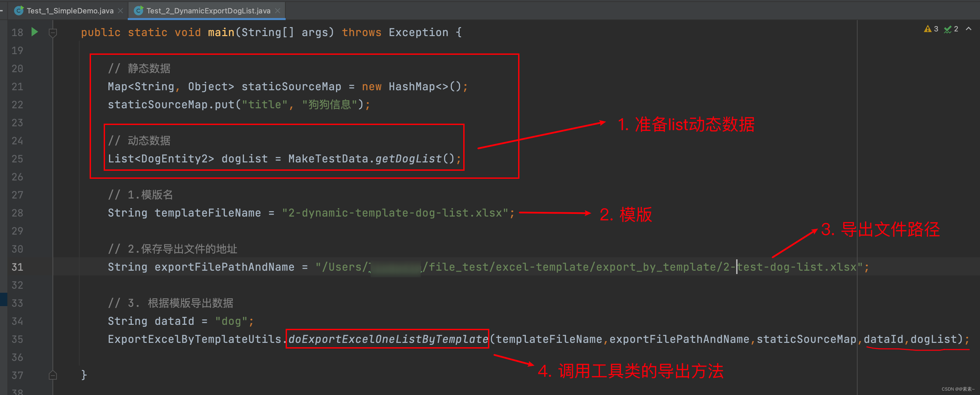Click DogEntity2 type in List declaration
This screenshot has height=395, width=980.
(x=174, y=159)
